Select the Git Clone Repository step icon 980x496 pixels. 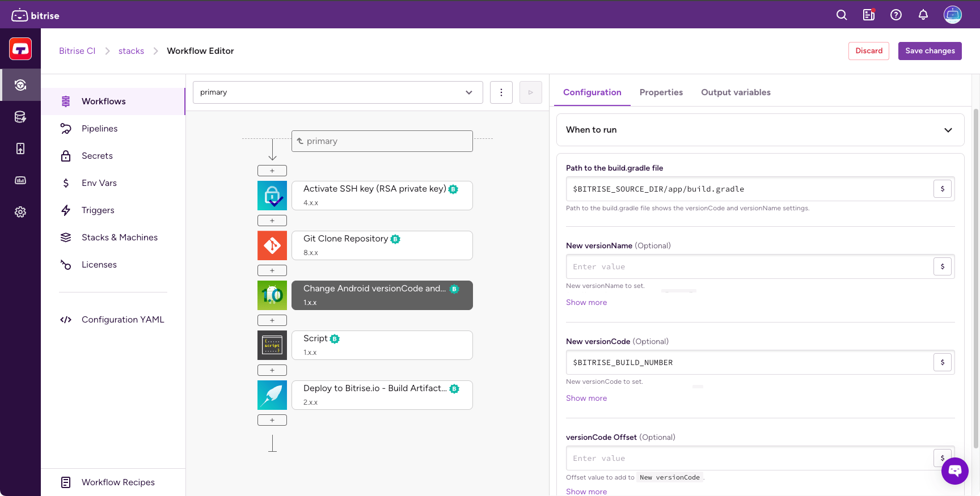click(272, 245)
